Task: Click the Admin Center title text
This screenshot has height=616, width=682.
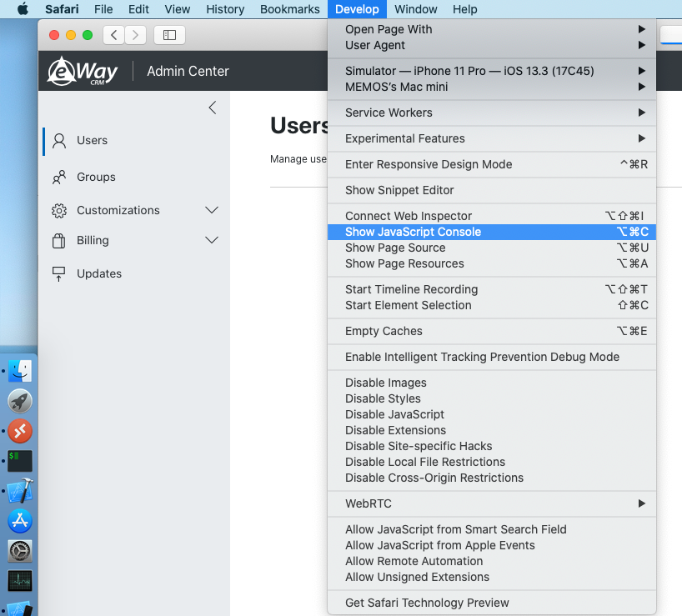Action: pos(188,71)
